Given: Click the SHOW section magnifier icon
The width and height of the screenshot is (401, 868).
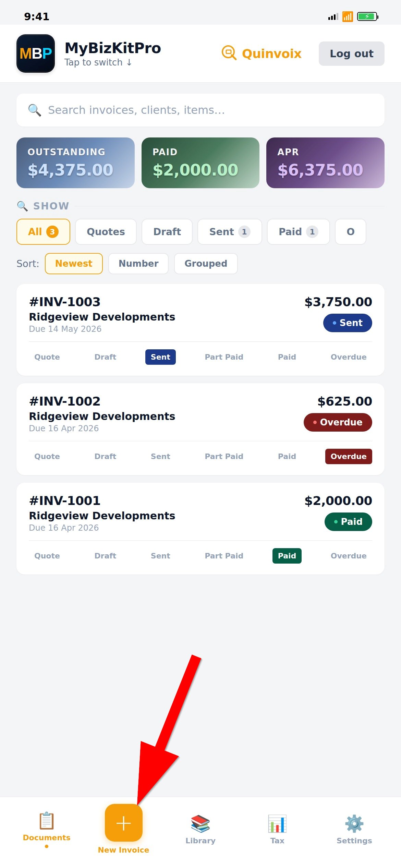Looking at the screenshot, I should coord(22,206).
